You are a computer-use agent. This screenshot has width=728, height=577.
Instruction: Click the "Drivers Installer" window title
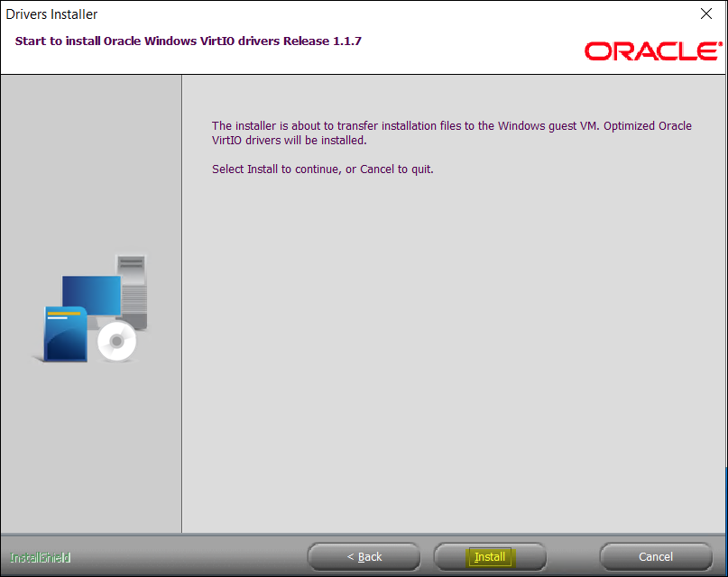(51, 14)
